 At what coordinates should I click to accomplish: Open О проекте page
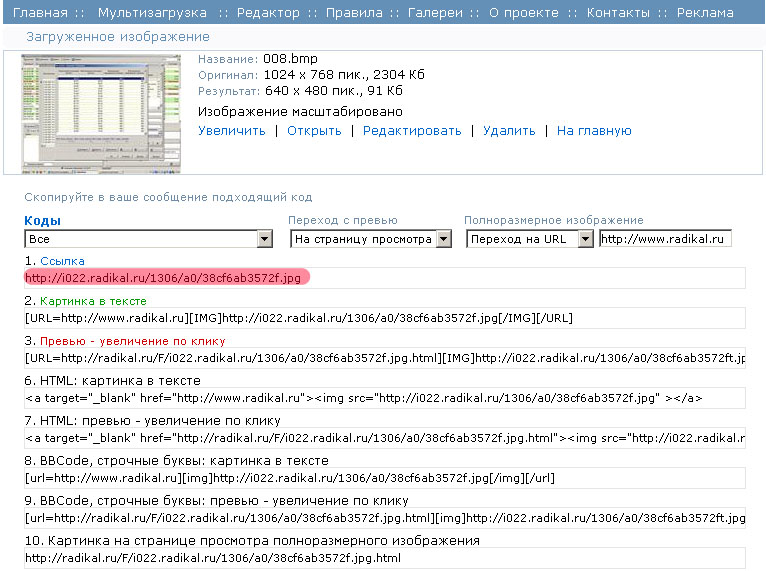[x=524, y=13]
